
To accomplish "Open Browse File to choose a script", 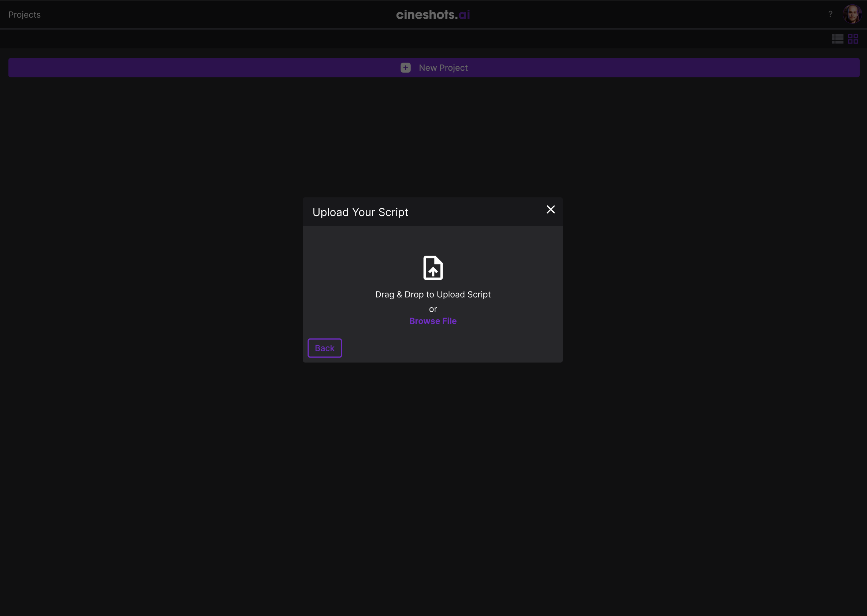I will 432,321.
